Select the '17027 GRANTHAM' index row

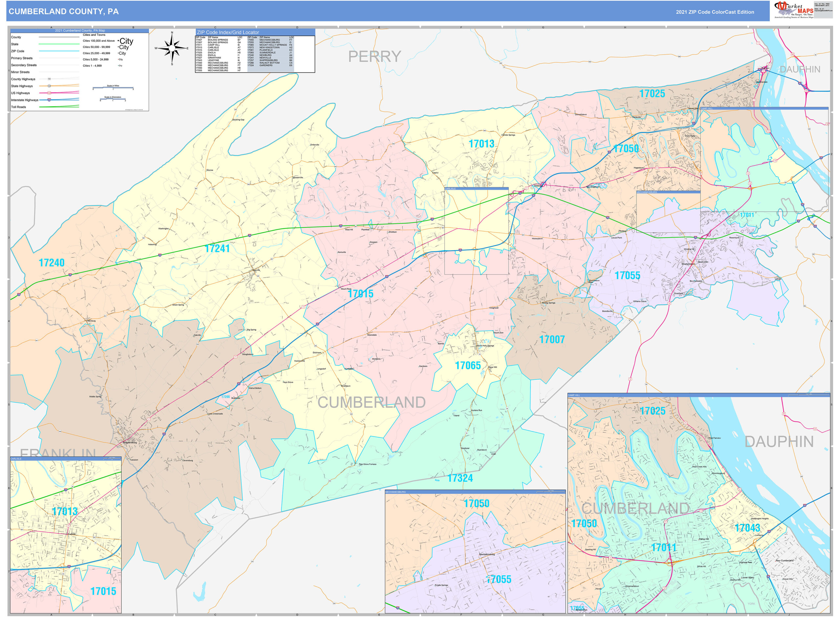pos(220,57)
